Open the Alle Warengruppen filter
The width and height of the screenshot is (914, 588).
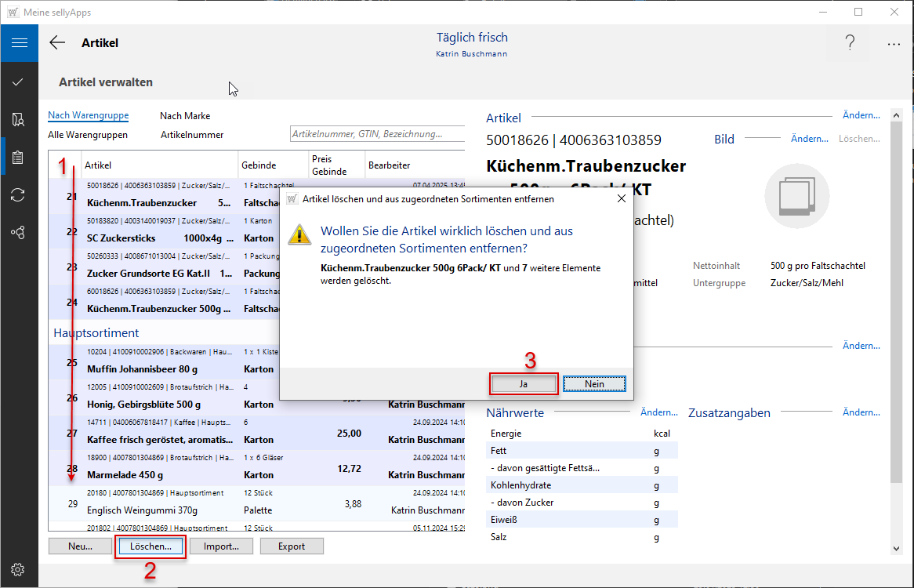click(x=88, y=135)
